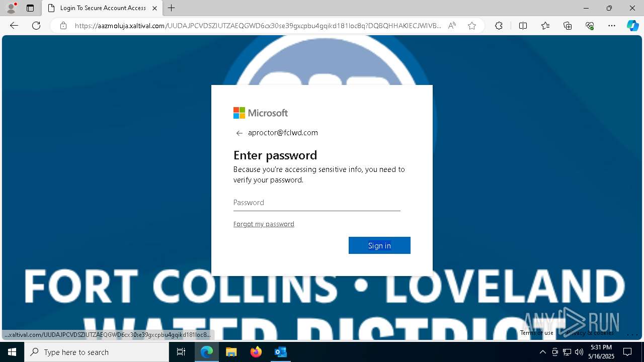
Task: Click the Sign in button
Action: (x=379, y=245)
